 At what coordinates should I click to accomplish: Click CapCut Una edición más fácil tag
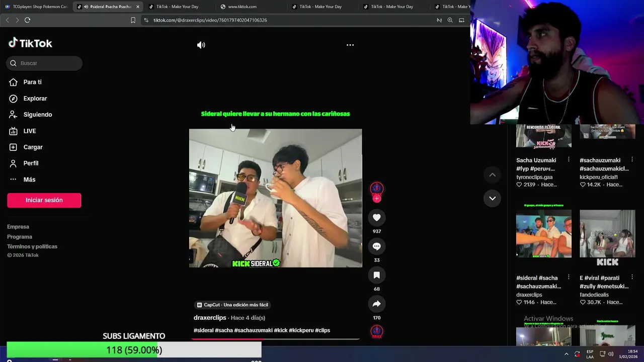point(232,305)
